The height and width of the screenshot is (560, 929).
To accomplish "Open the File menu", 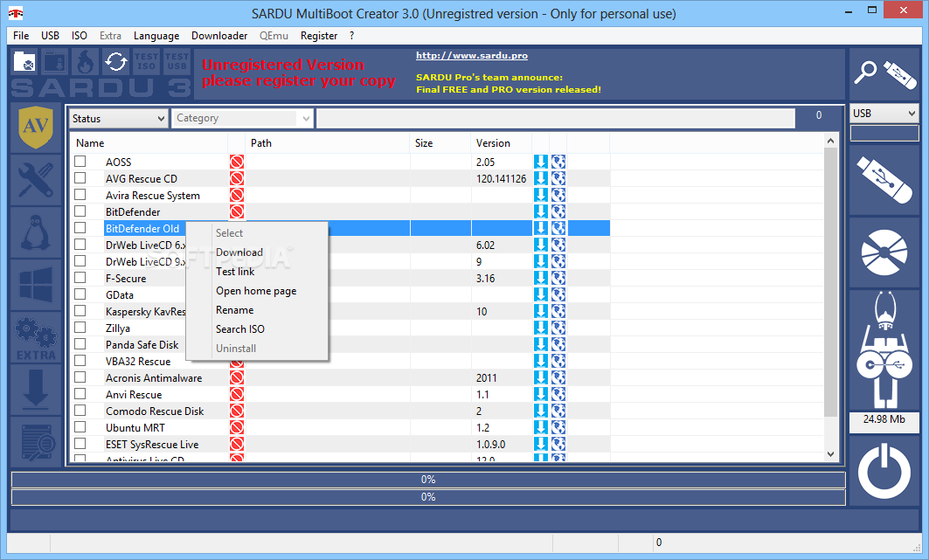I will [21, 36].
